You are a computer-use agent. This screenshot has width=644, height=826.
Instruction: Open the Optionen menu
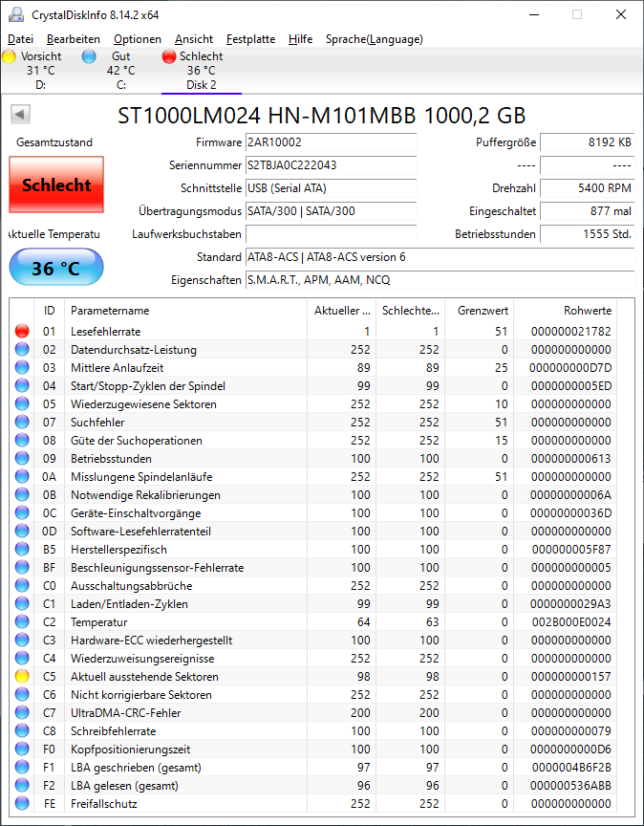pyautogui.click(x=138, y=39)
